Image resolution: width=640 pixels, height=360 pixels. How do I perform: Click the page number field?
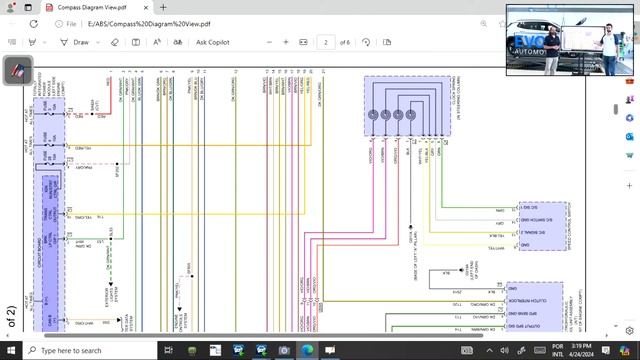326,42
